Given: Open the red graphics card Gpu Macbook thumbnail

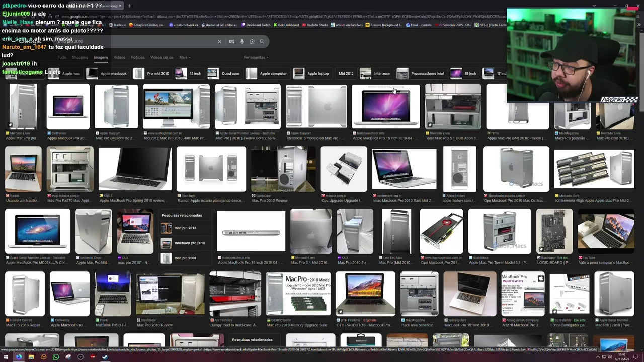Looking at the screenshot, I should coord(442,231).
